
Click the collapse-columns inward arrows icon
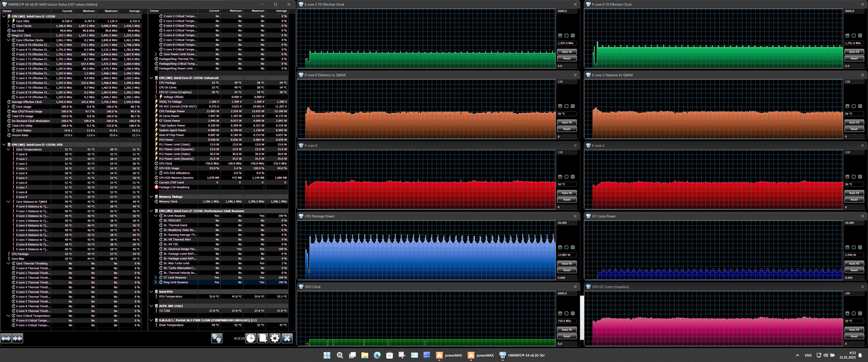17,338
